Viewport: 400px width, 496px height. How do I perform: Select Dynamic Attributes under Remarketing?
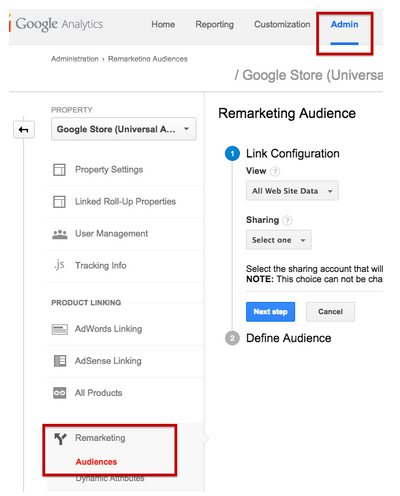pos(110,478)
